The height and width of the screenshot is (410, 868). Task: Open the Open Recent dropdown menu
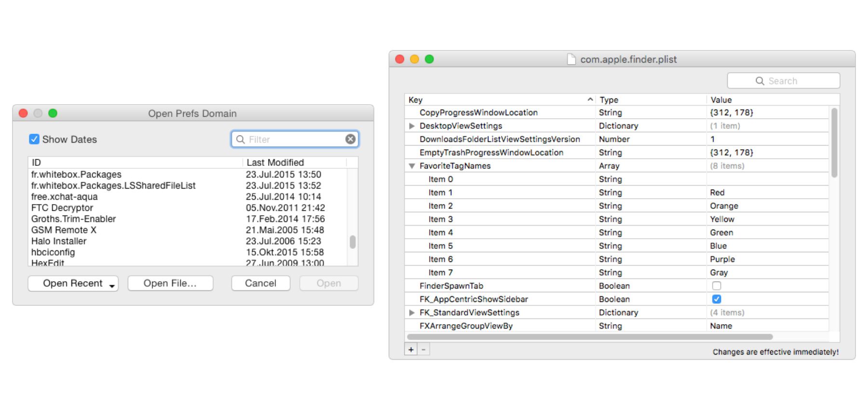(x=73, y=284)
